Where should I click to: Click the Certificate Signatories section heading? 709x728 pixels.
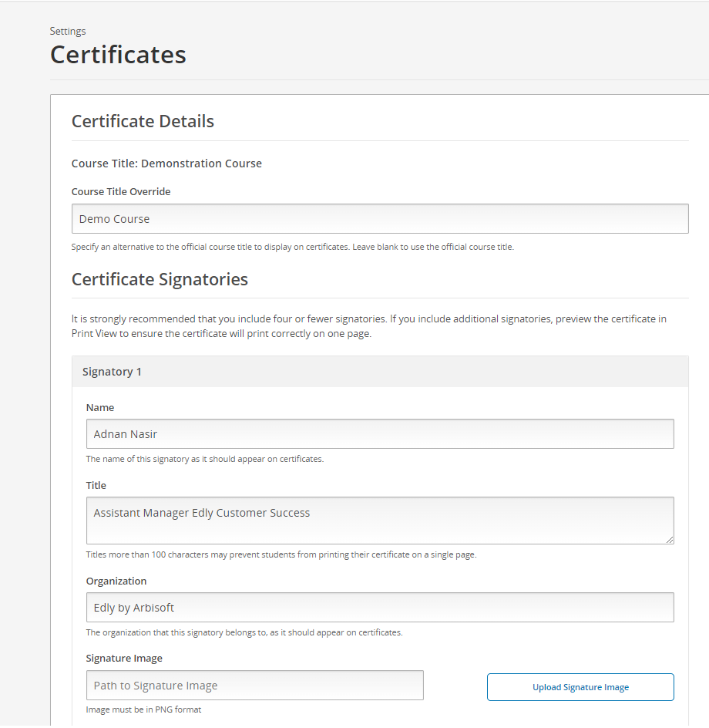pos(160,279)
